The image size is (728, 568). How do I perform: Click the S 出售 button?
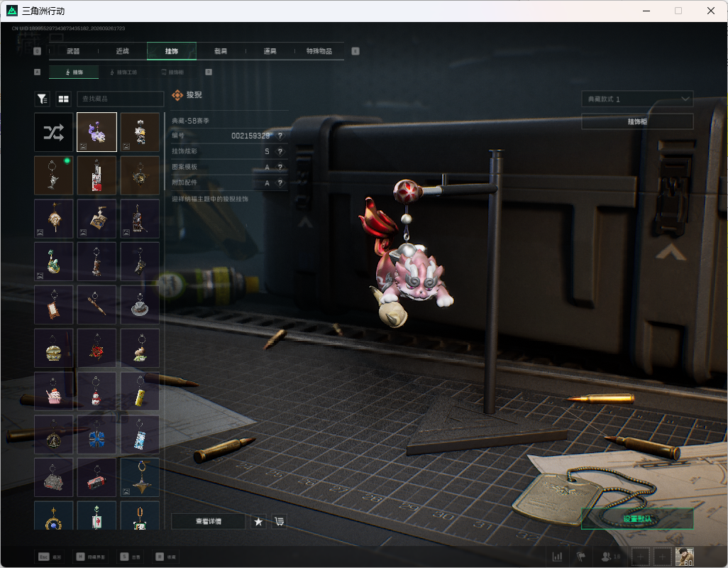pos(131,557)
